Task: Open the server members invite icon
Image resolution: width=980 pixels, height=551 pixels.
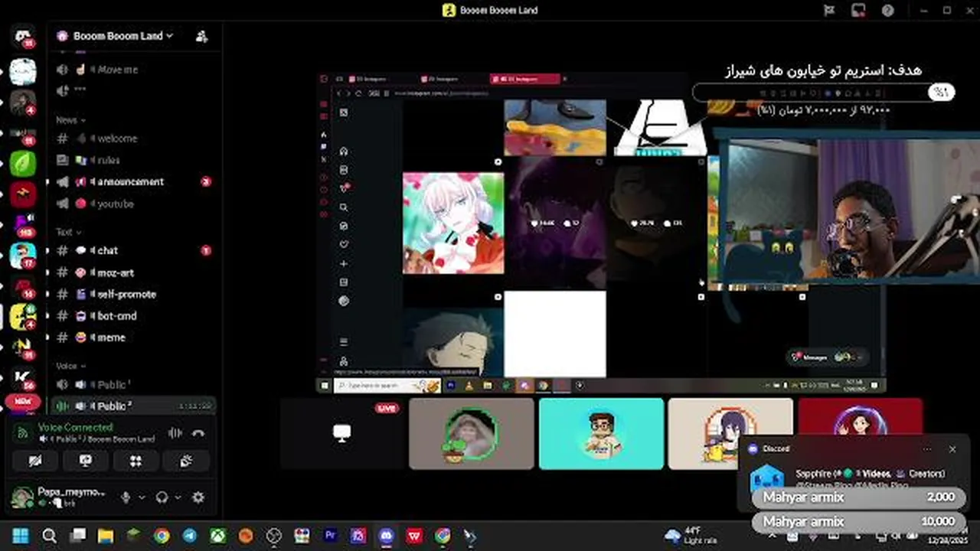Action: click(201, 36)
